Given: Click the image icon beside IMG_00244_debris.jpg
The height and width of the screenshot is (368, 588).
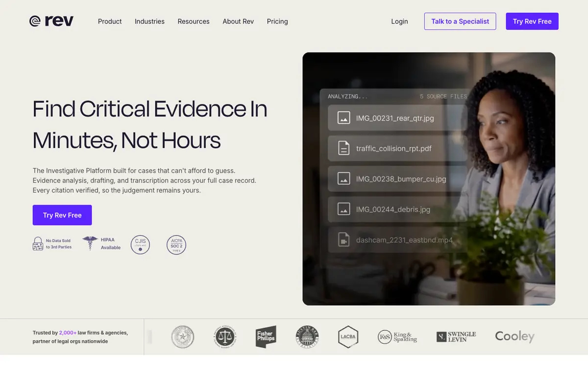Looking at the screenshot, I should pyautogui.click(x=344, y=209).
